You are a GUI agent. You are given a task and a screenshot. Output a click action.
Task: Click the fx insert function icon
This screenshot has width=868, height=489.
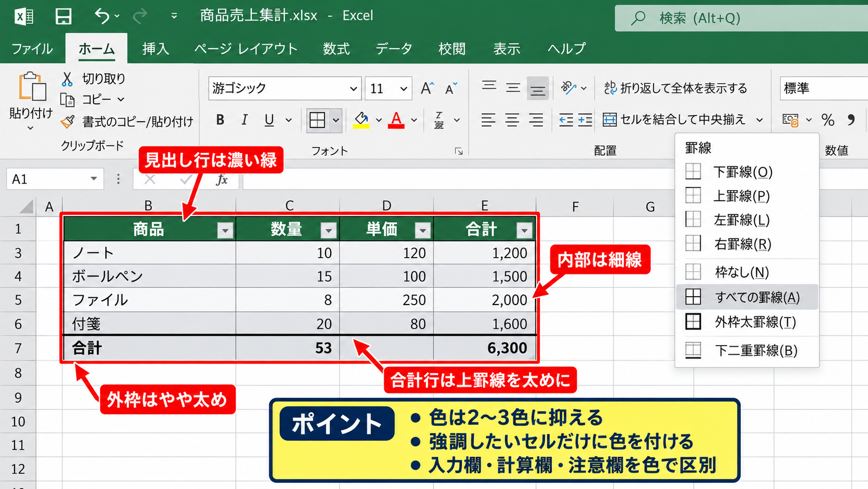[222, 179]
